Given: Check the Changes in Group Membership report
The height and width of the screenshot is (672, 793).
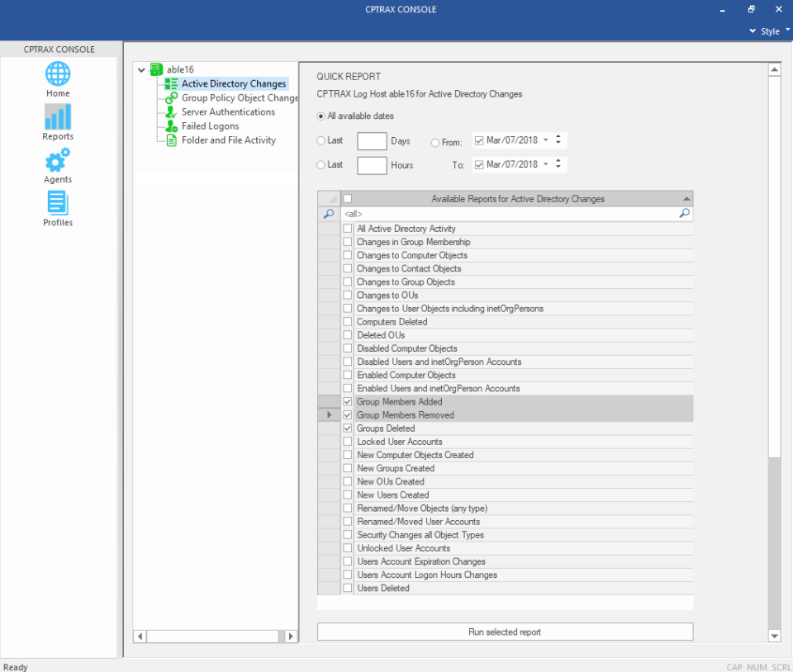Looking at the screenshot, I should 347,242.
